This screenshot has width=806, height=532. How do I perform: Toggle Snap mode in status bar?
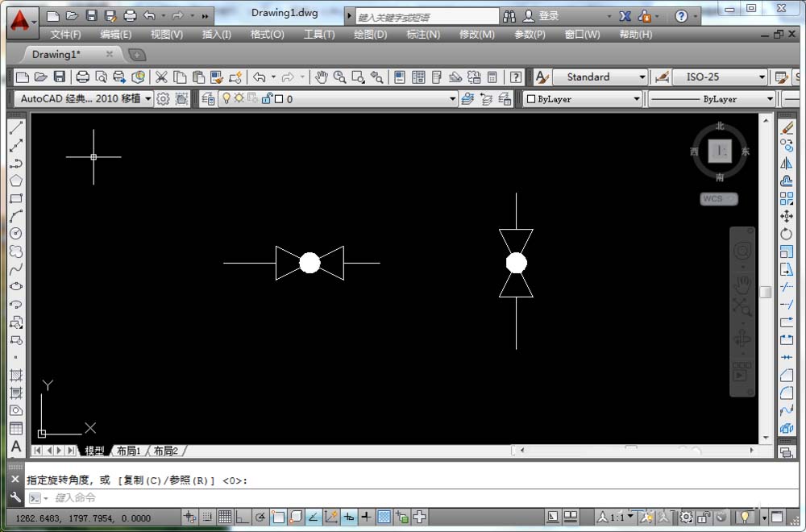point(207,517)
